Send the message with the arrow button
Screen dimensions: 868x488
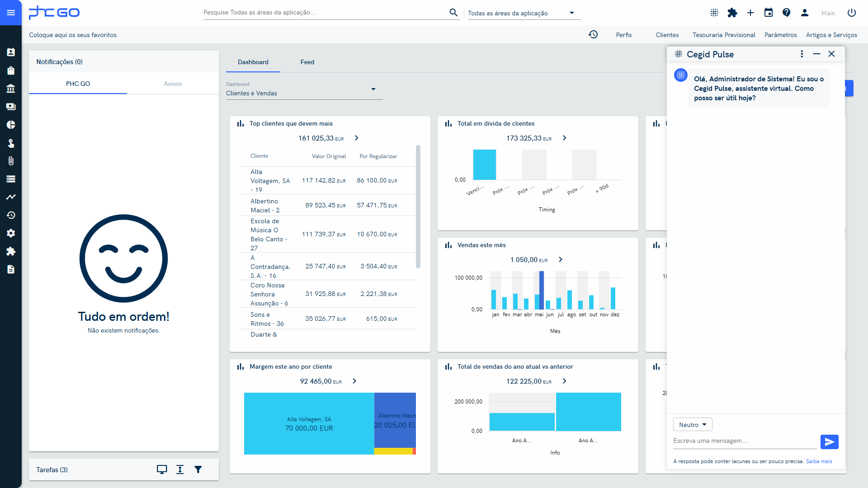829,442
